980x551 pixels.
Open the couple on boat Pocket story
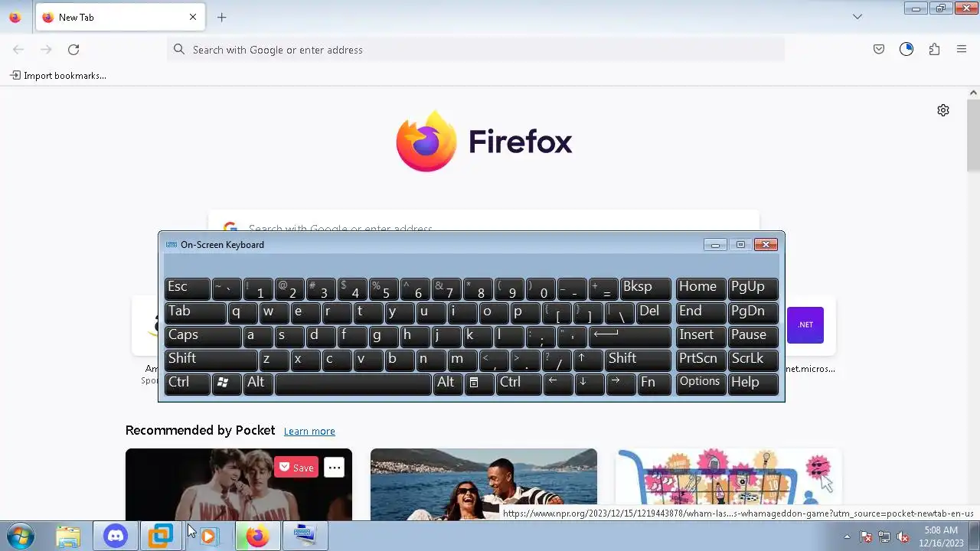tap(484, 484)
